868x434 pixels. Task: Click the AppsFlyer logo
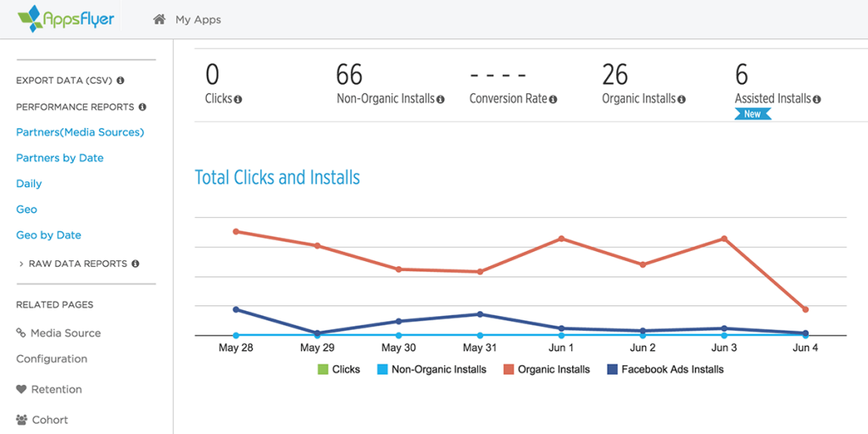(66, 19)
